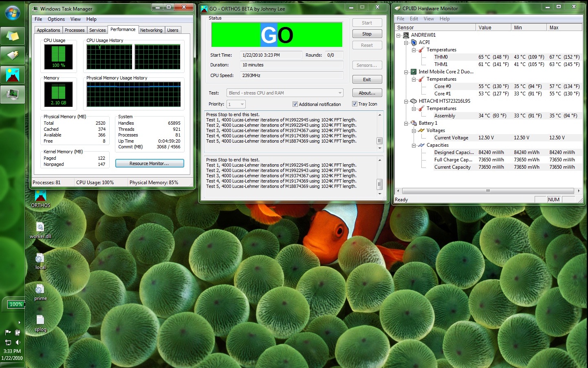This screenshot has width=588, height=368.
Task: Click the CPUID Hardware Monitor title bar icon
Action: point(398,8)
